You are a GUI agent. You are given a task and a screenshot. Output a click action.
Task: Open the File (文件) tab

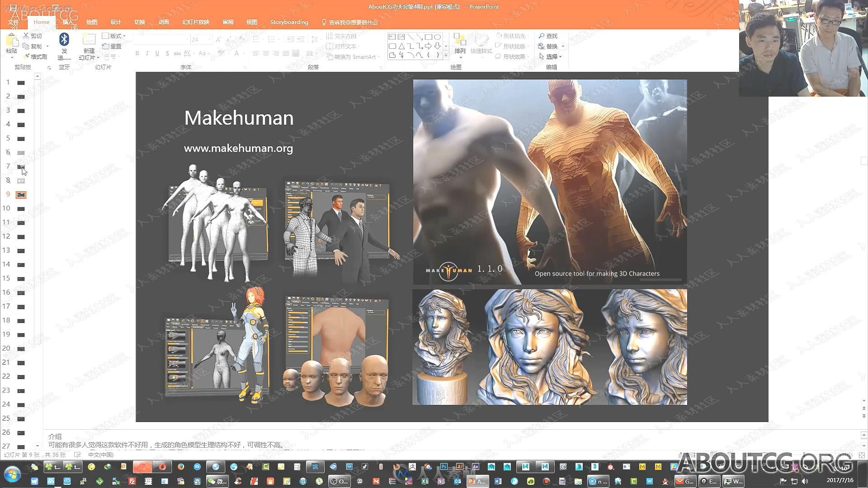(13, 22)
